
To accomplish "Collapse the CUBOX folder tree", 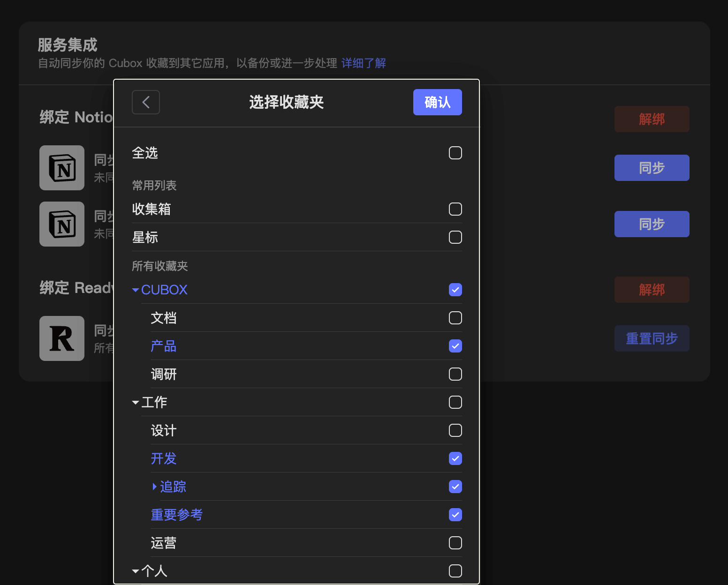I will pos(135,290).
